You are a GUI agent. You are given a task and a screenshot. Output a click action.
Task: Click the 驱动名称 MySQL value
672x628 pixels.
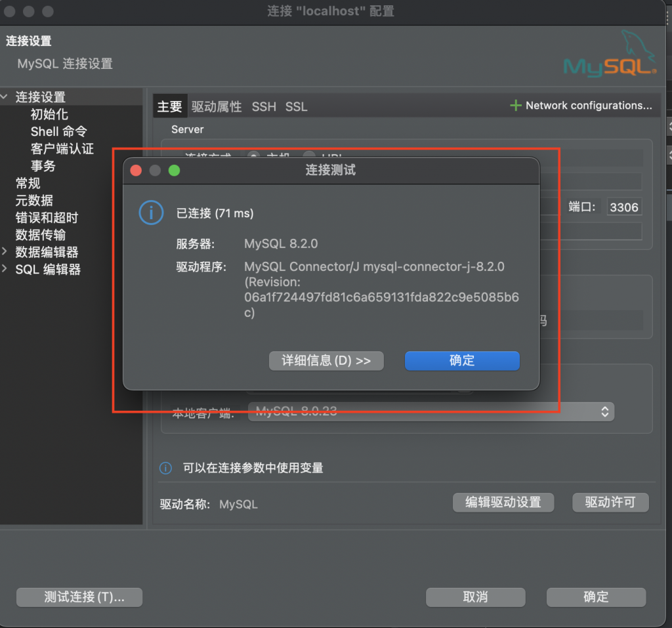[238, 505]
